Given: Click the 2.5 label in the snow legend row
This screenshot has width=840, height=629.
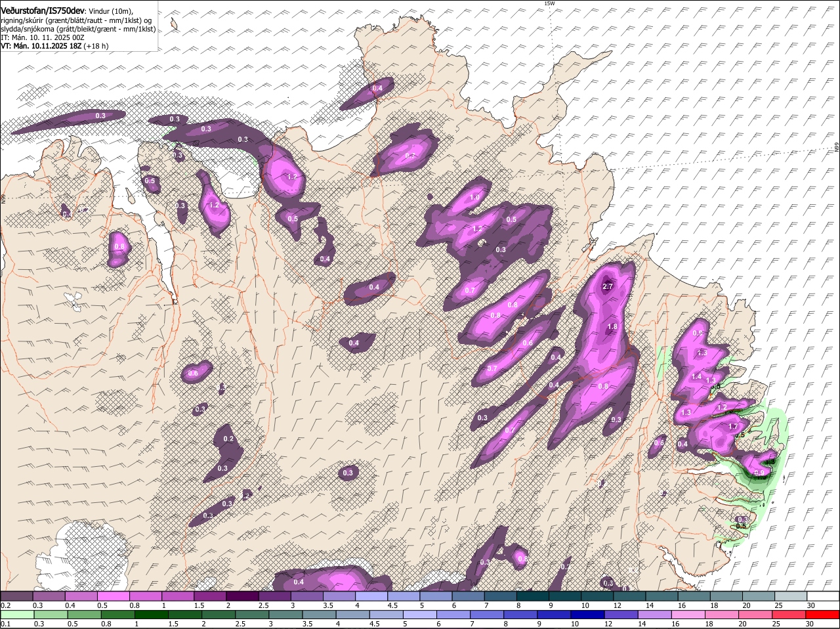Looking at the screenshot, I should pos(264,605).
